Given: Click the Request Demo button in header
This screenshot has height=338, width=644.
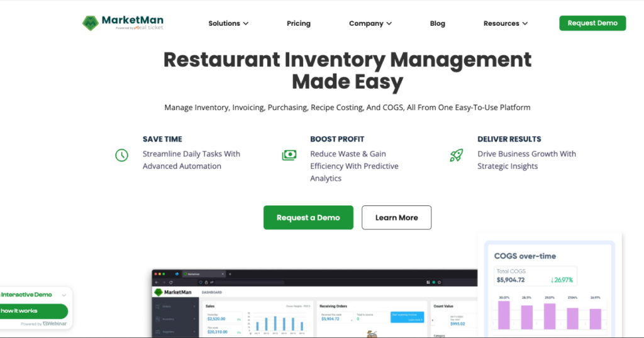Looking at the screenshot, I should click(x=592, y=23).
